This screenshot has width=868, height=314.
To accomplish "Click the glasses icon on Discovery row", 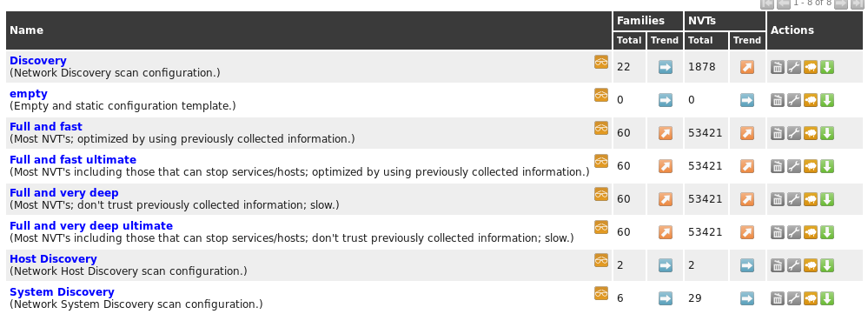I will pyautogui.click(x=601, y=62).
